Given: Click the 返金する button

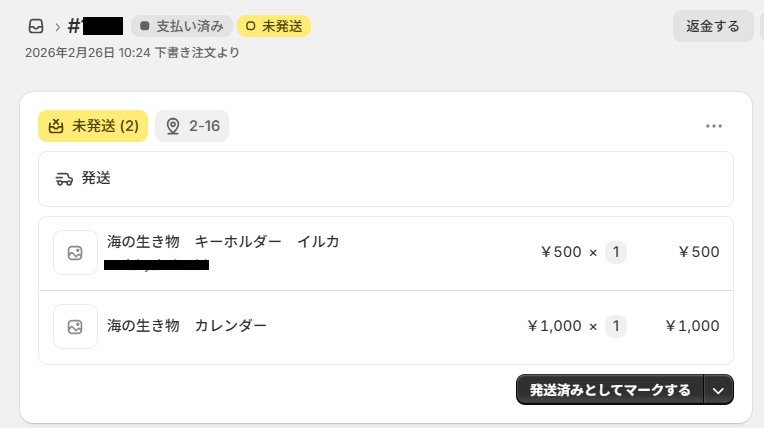Looking at the screenshot, I should coord(713,26).
